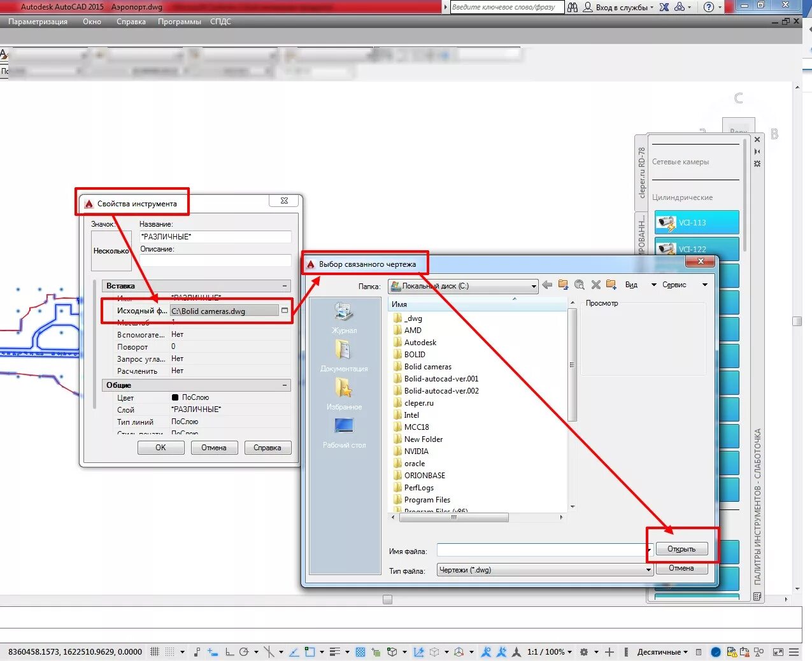This screenshot has height=661, width=812.
Task: Sort the file list by the Имя column header
Action: [x=477, y=304]
